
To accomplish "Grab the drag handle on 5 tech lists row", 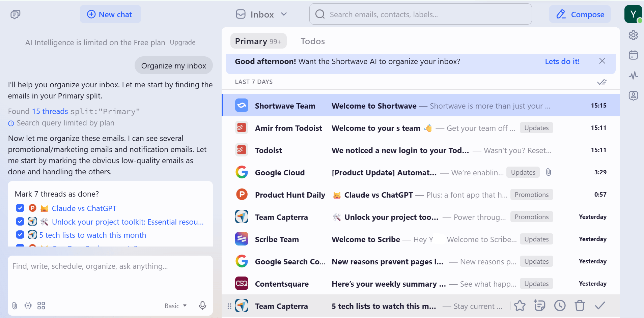I will point(229,306).
